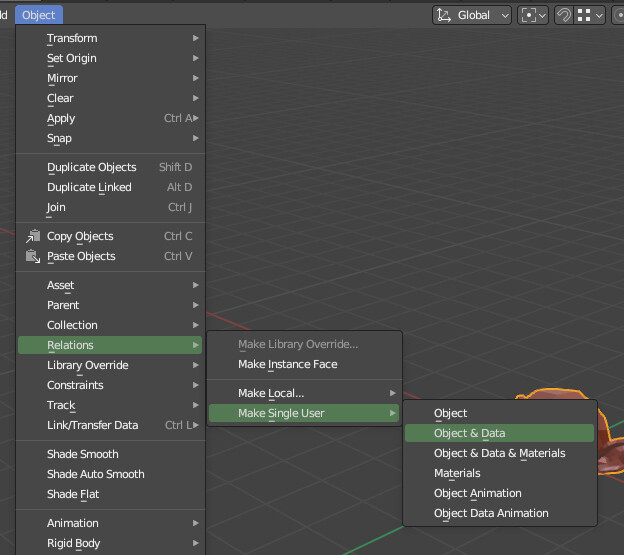The height and width of the screenshot is (555, 624).
Task: Open Global transform orientation dropdown
Action: (x=472, y=16)
